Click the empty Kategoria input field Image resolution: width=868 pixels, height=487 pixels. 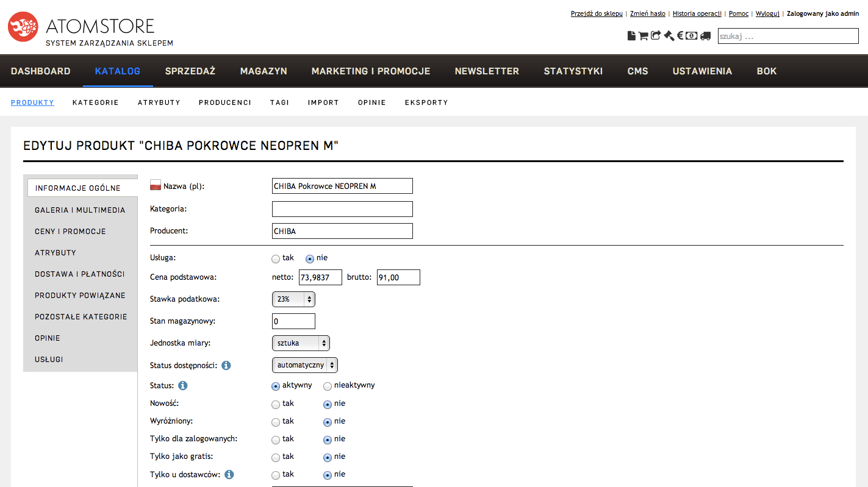point(342,209)
